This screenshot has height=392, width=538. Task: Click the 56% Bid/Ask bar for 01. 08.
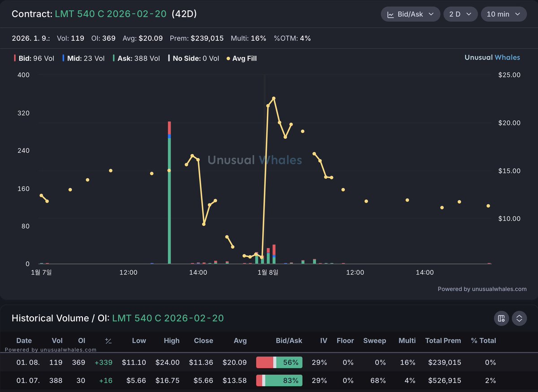tap(279, 362)
